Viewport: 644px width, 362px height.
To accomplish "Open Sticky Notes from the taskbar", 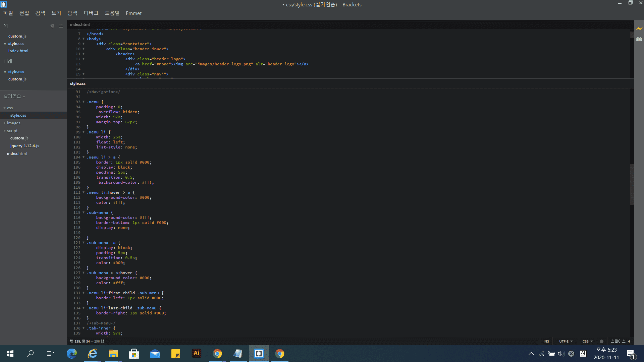I will click(x=176, y=353).
